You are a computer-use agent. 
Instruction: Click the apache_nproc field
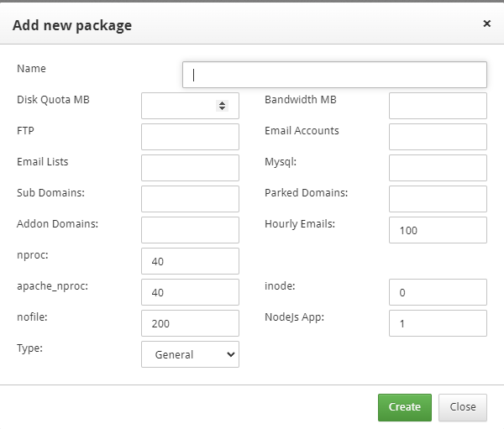190,292
